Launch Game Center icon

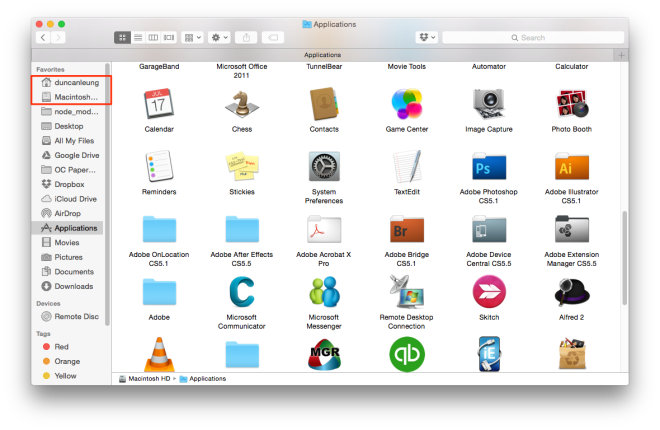click(x=407, y=104)
